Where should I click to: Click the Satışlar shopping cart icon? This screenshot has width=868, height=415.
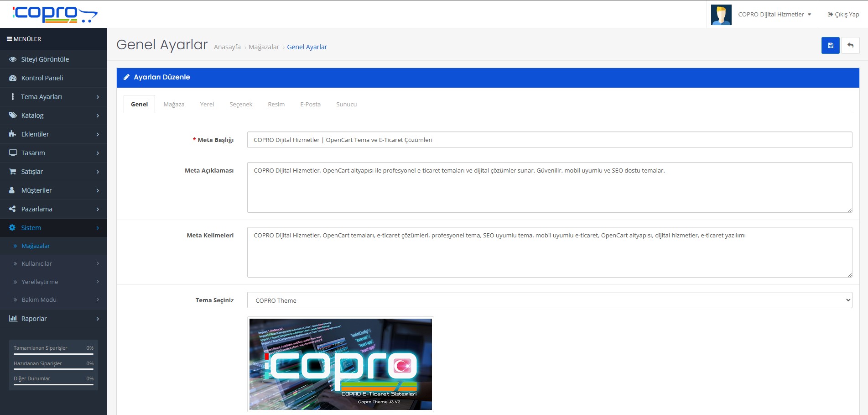tap(13, 172)
